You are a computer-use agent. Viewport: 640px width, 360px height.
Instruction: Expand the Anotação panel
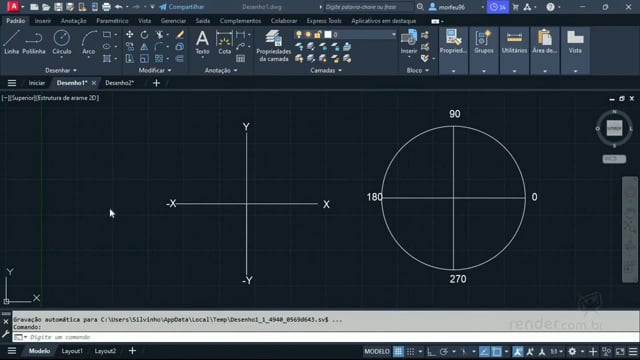tap(221, 70)
